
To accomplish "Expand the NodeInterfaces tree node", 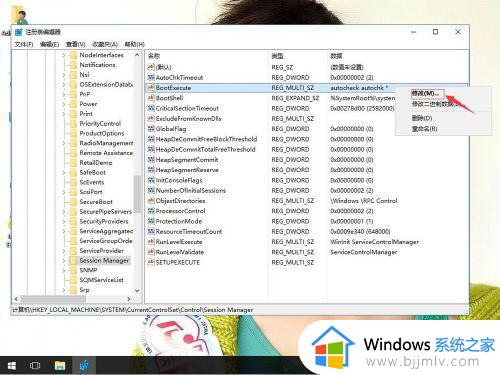I will (64, 55).
